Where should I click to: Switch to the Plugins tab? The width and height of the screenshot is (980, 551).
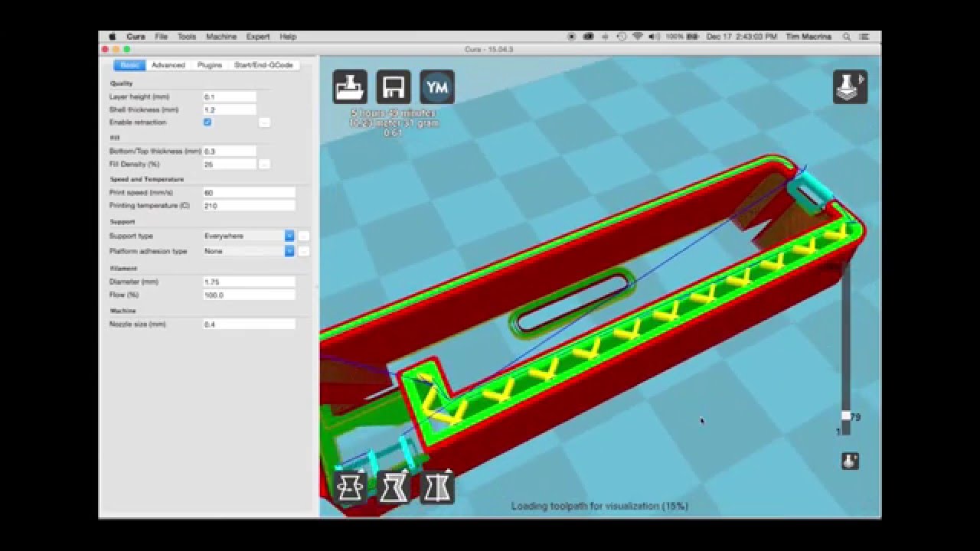210,65
